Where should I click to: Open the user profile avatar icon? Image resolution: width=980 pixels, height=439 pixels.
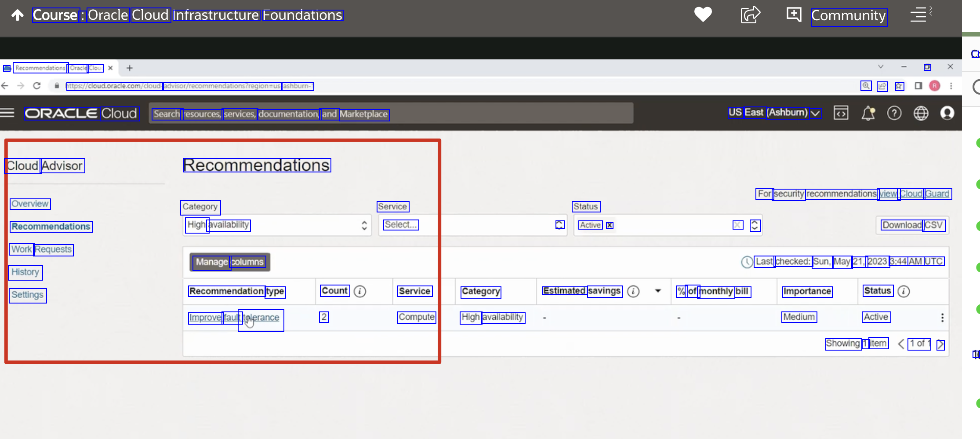point(947,113)
